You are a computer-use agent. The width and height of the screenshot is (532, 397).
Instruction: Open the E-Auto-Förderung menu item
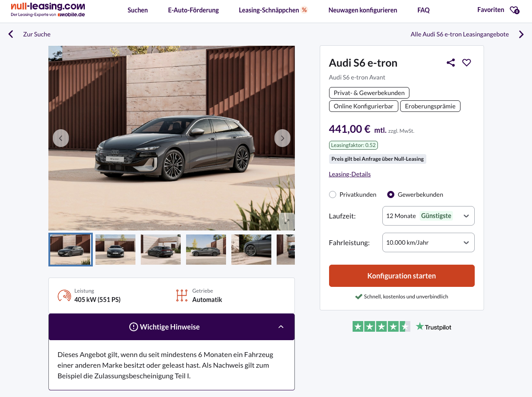point(193,10)
